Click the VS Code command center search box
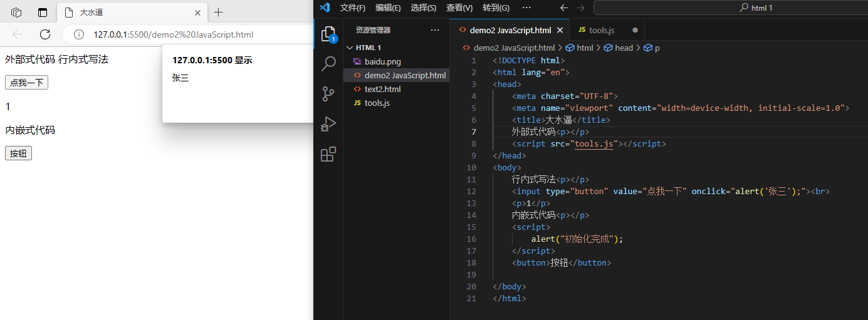This screenshot has height=320, width=868. [x=731, y=8]
